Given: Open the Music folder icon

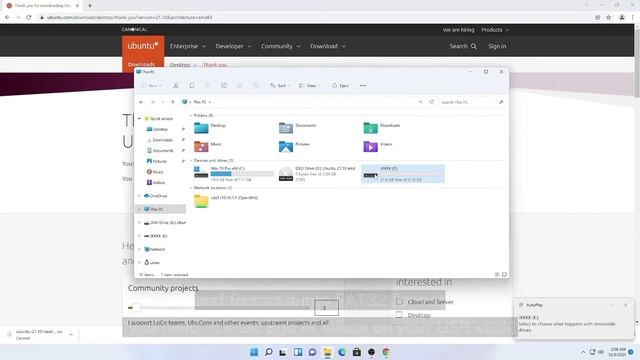Looking at the screenshot, I should click(201, 146).
